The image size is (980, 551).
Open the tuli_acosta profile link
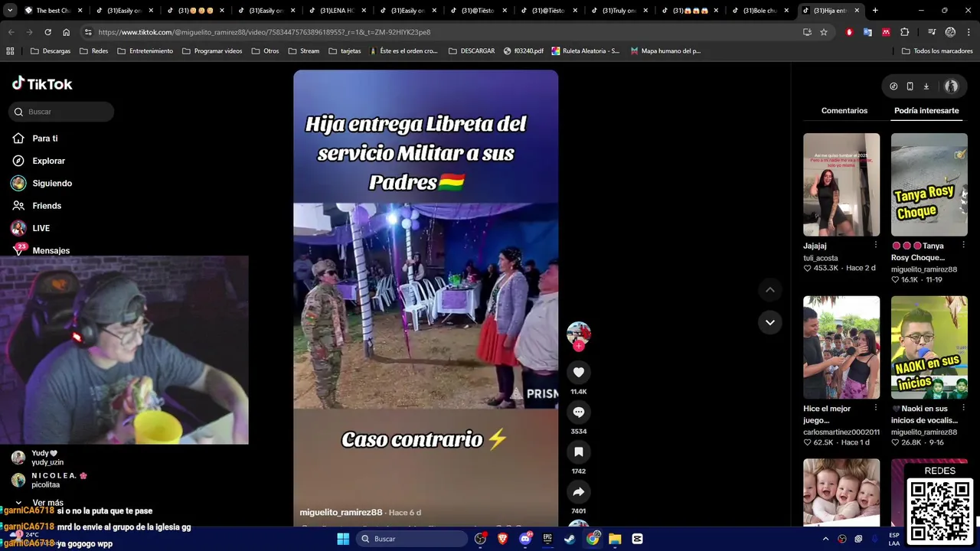(x=821, y=258)
